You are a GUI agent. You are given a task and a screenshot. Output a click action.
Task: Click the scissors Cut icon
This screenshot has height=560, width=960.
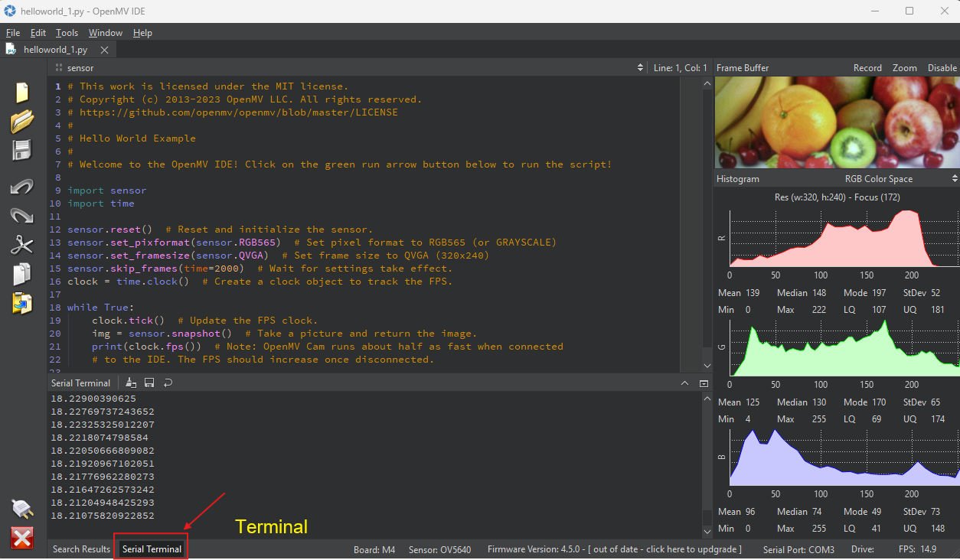pyautogui.click(x=22, y=245)
